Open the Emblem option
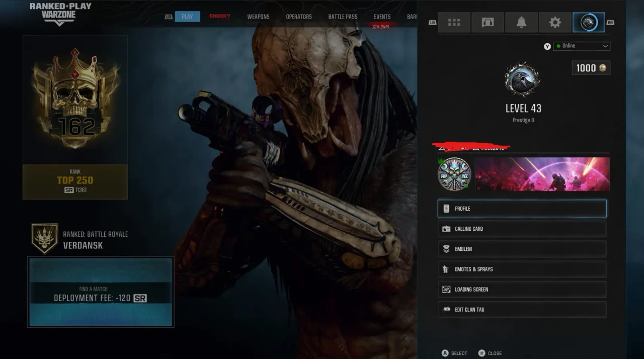Screen dimensions: 644x359 [522, 249]
